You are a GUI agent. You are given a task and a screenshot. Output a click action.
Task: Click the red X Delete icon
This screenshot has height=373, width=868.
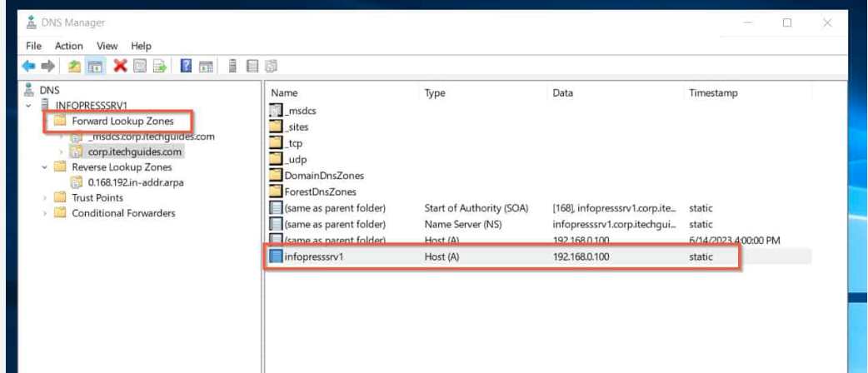[119, 66]
